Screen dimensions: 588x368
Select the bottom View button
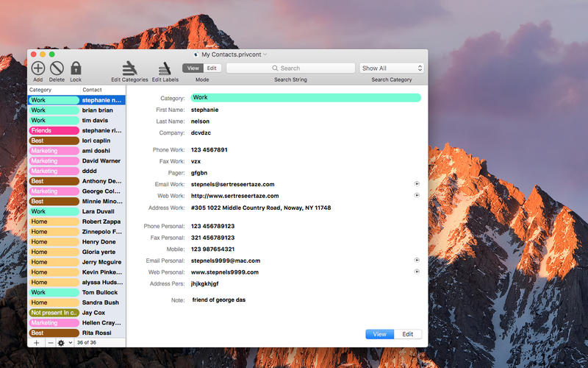379,334
